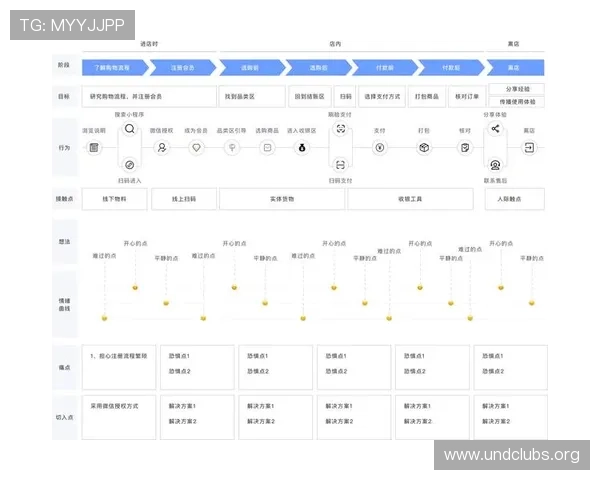
Task: Click the 联系售后 headset icon
Action: click(x=495, y=165)
